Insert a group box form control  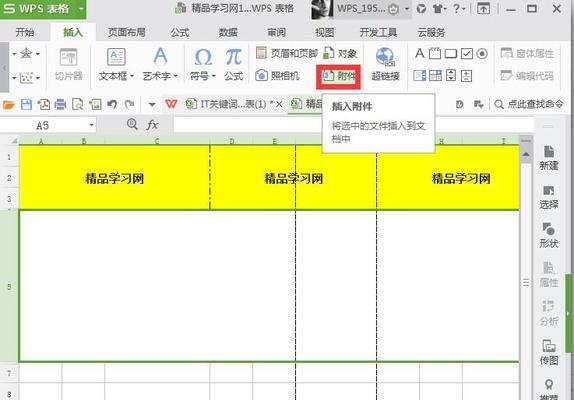point(435,53)
